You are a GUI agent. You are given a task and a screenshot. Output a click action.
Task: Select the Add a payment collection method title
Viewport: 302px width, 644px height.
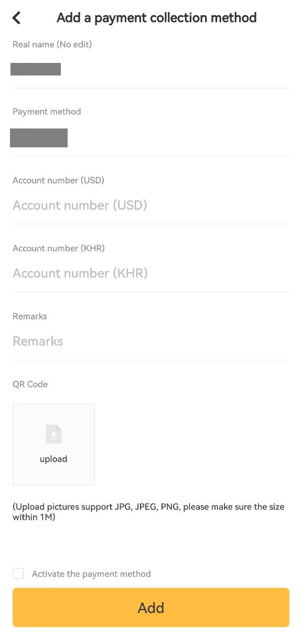[156, 17]
